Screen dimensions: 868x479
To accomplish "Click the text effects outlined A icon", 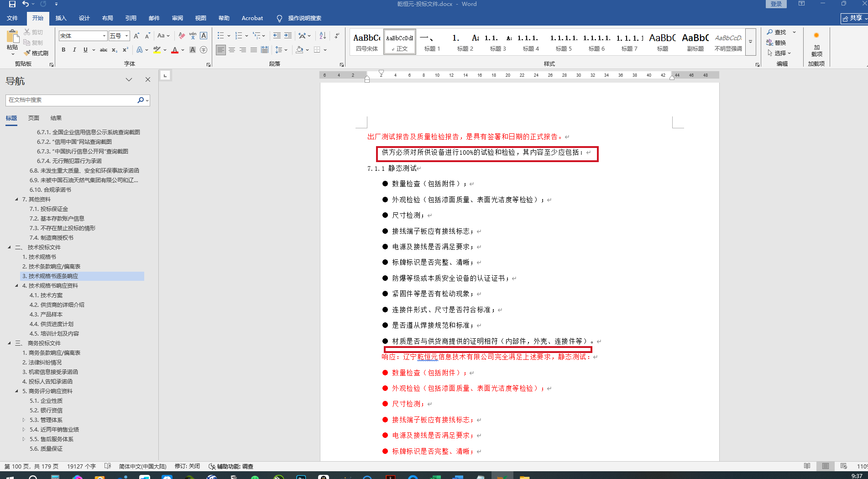I will (x=140, y=50).
